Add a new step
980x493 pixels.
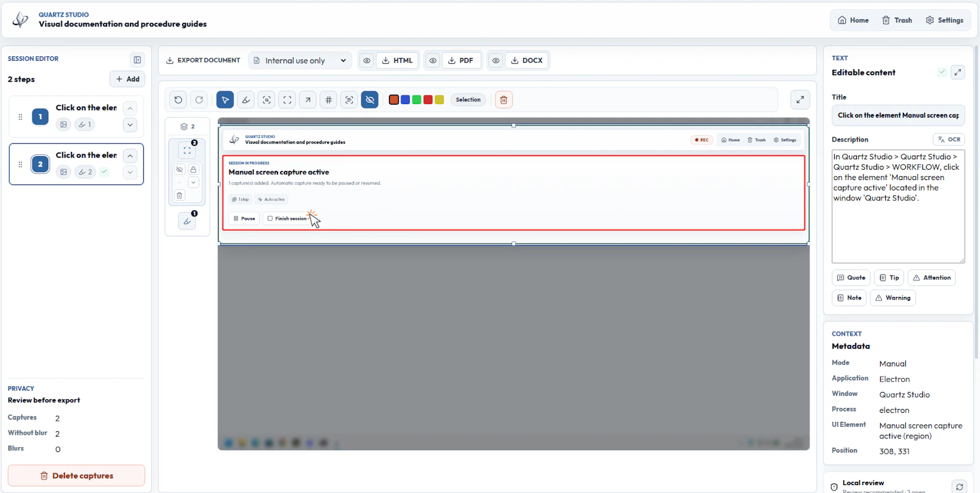tap(127, 79)
